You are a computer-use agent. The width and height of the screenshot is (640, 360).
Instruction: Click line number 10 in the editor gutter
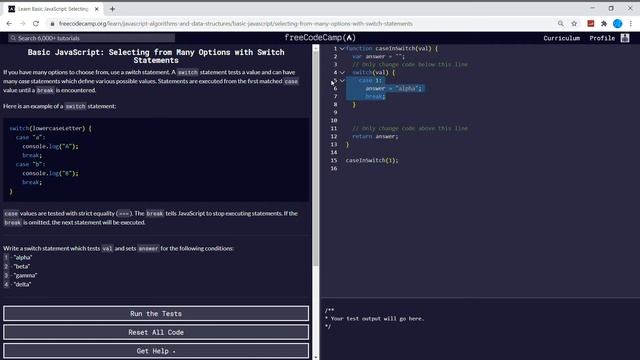coord(334,120)
